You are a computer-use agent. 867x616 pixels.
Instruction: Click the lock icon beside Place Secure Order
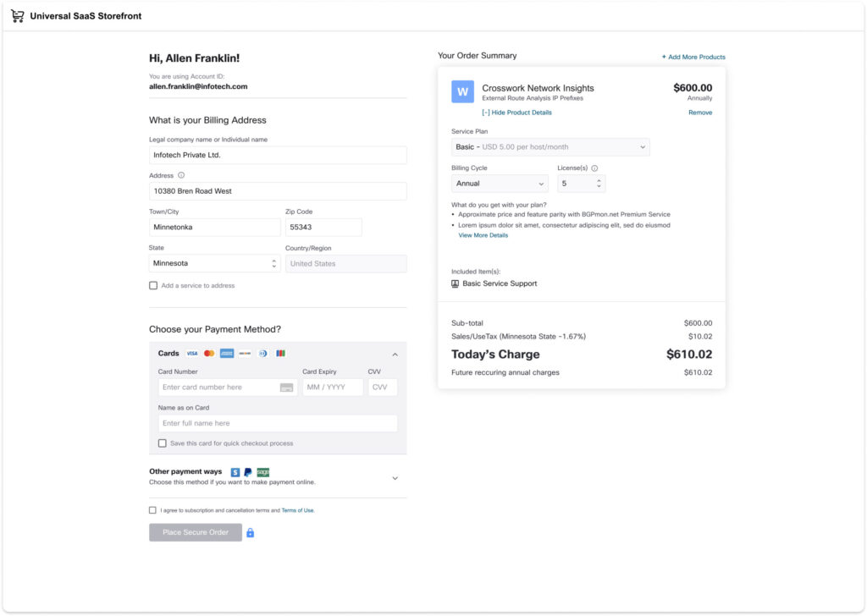249,532
